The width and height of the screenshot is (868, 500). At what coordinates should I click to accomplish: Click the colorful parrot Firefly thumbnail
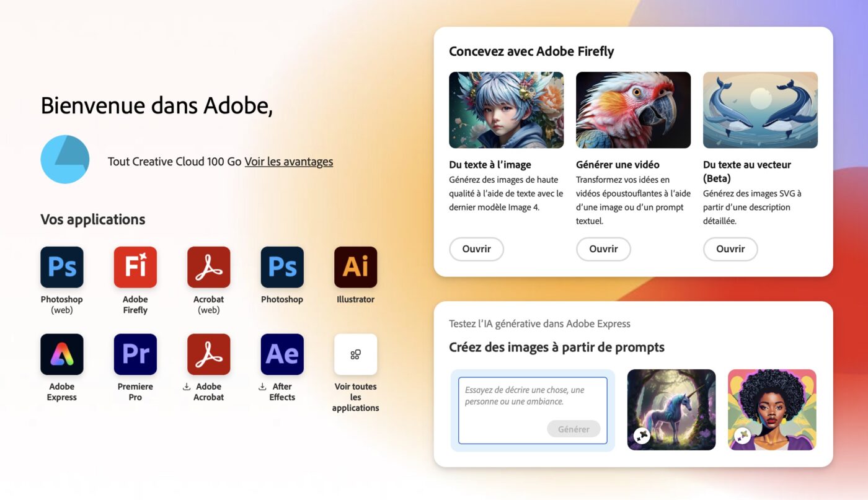633,110
